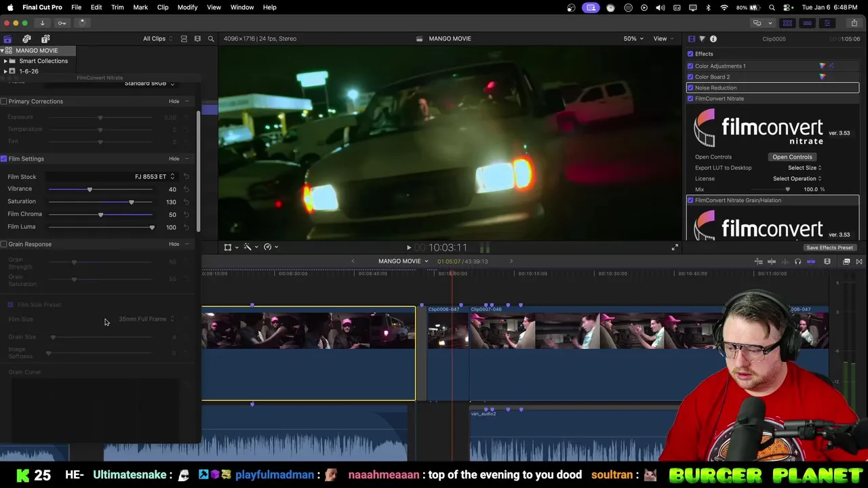Open the Video inspector tab icon
This screenshot has width=868, height=488.
691,39
